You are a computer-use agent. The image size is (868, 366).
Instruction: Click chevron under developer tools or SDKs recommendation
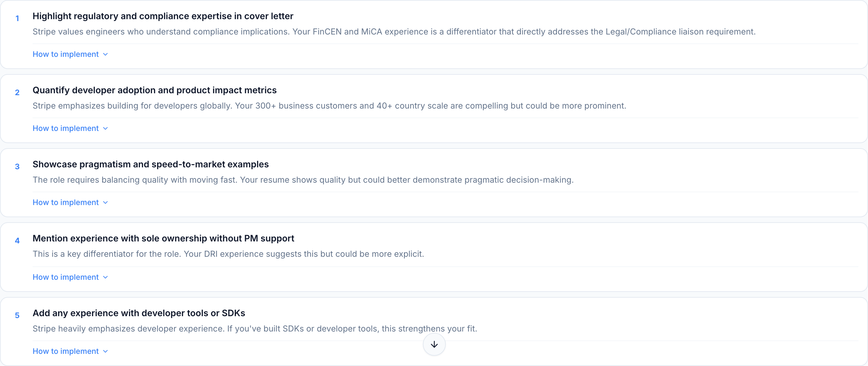coord(105,351)
